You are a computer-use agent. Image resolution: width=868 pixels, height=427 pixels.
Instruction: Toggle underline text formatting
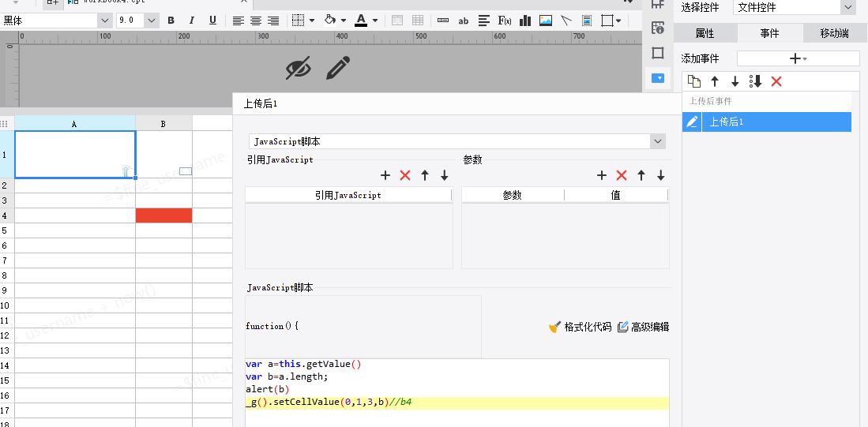[x=212, y=21]
